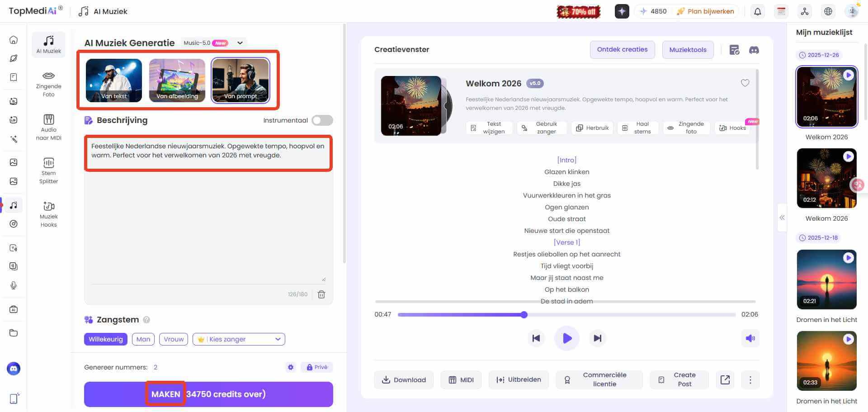Click the heart icon on Welkom 2026
This screenshot has height=412, width=868.
pyautogui.click(x=745, y=83)
